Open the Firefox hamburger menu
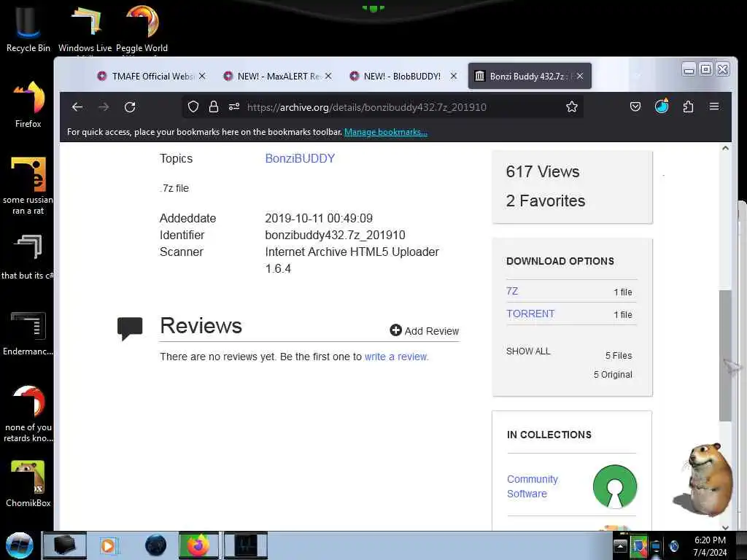This screenshot has width=747, height=560. click(714, 106)
